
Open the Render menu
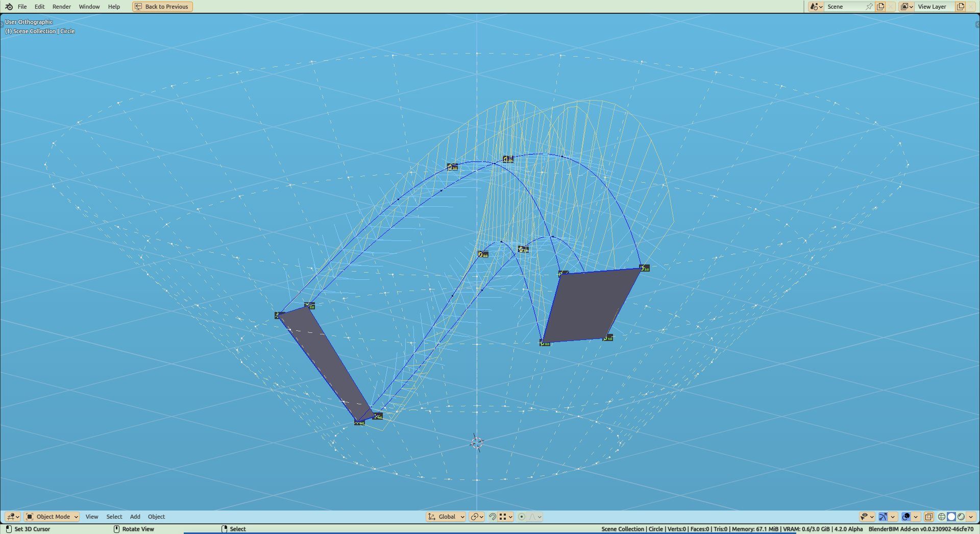pyautogui.click(x=62, y=7)
